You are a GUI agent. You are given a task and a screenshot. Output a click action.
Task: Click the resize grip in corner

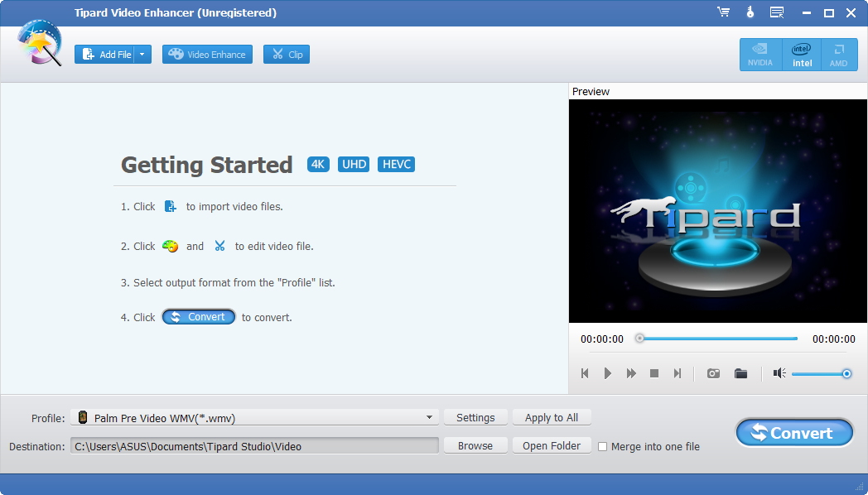coord(860,486)
